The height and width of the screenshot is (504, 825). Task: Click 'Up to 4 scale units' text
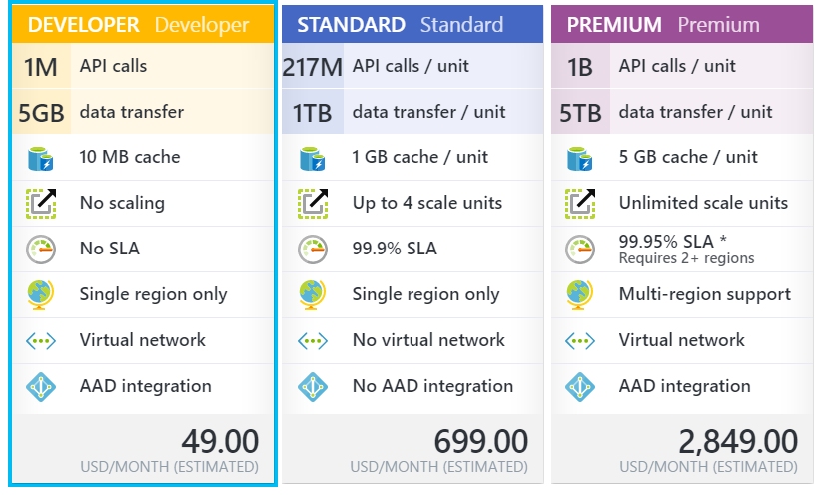pyautogui.click(x=426, y=203)
